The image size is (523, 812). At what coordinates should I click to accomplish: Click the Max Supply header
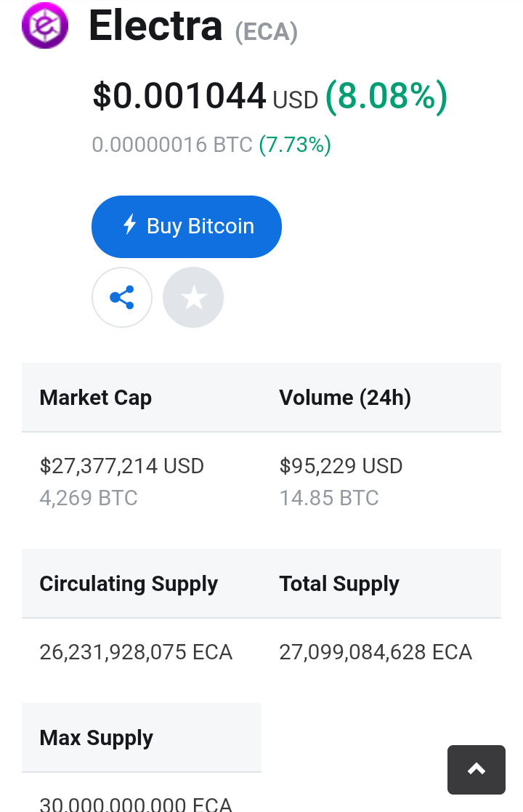pyautogui.click(x=96, y=738)
